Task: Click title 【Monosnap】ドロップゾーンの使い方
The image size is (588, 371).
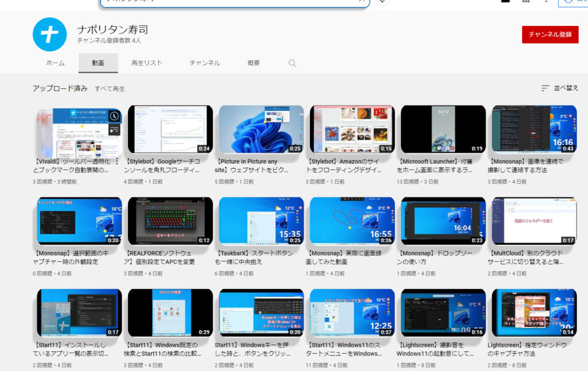Action: tap(435, 257)
